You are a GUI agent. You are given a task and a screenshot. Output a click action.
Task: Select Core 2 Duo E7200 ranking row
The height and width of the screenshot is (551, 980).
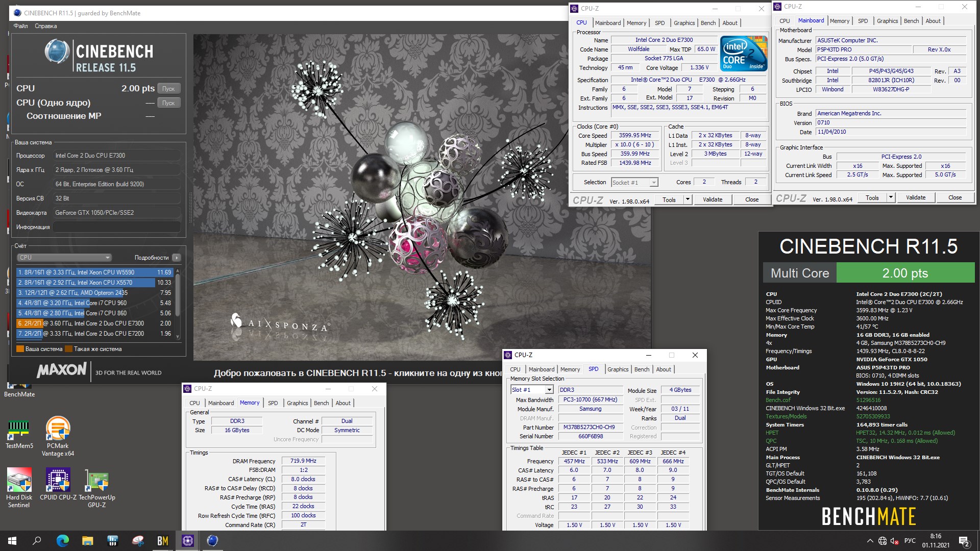click(95, 334)
